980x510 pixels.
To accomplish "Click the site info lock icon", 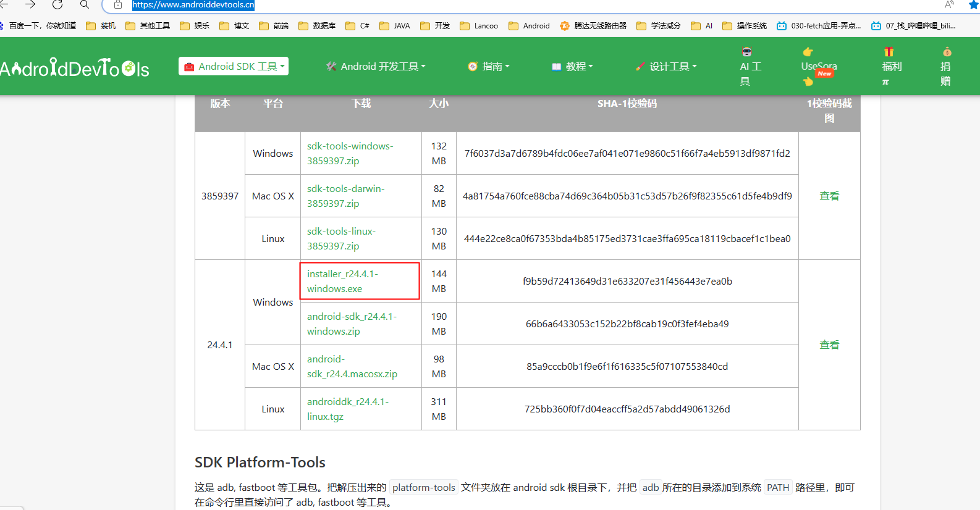I will pyautogui.click(x=118, y=4).
